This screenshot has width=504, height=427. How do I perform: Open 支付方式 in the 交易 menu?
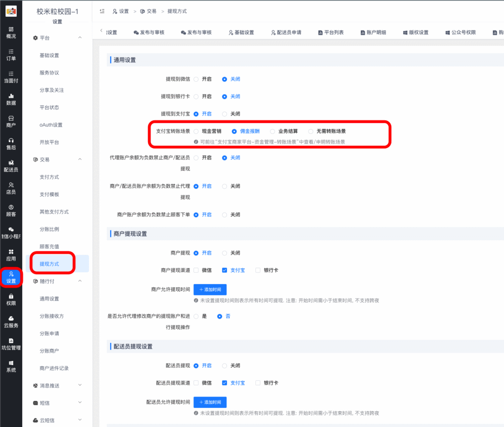click(49, 177)
